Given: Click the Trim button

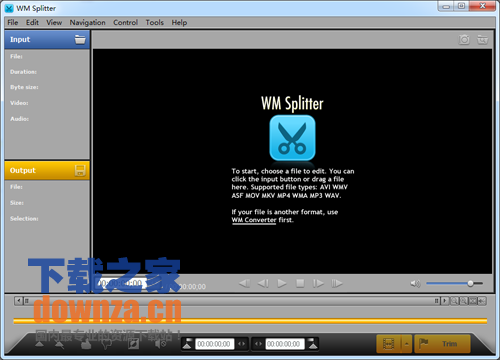Looking at the screenshot, I should 442,344.
